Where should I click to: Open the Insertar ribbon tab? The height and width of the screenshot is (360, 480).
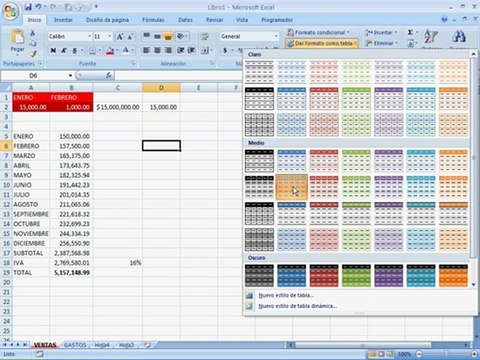(63, 20)
